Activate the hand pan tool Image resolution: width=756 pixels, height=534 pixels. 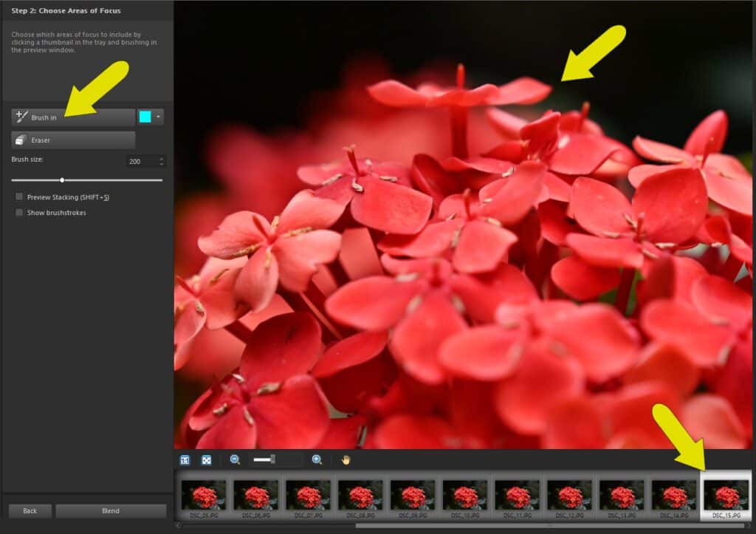[346, 459]
